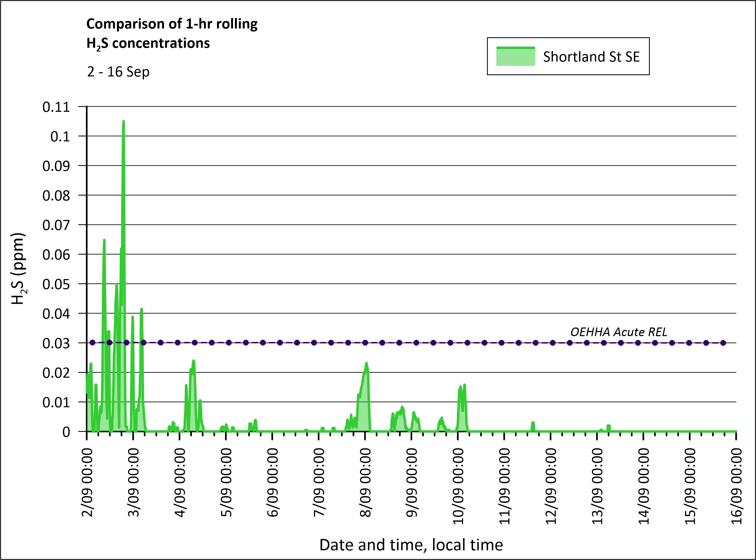This screenshot has height=560, width=756.
Task: Click the 12/09 00:00 x-axis label
Action: point(551,486)
